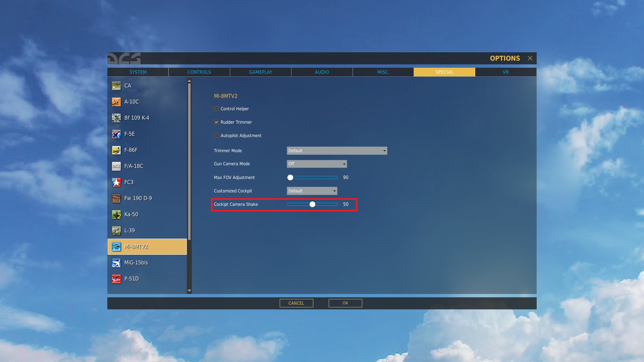This screenshot has height=362, width=644.
Task: Enable the Autopilot Adjustment checkbox
Action: click(x=216, y=135)
